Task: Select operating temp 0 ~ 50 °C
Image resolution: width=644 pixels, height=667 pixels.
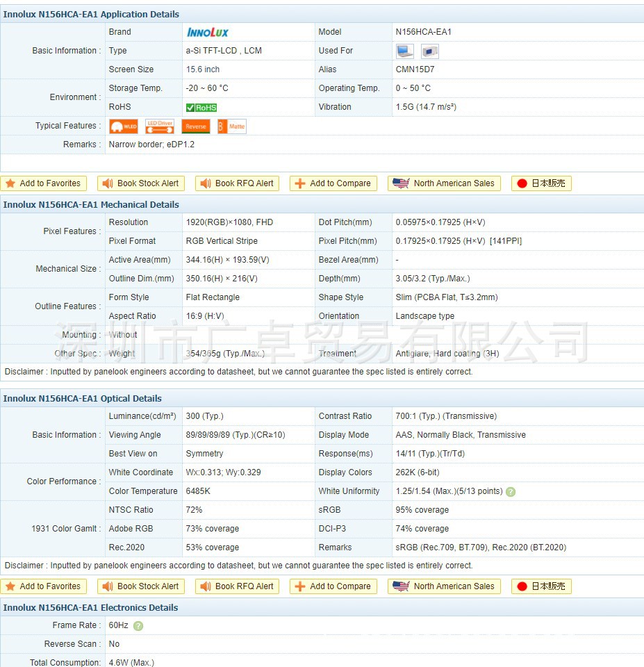Action: click(413, 88)
